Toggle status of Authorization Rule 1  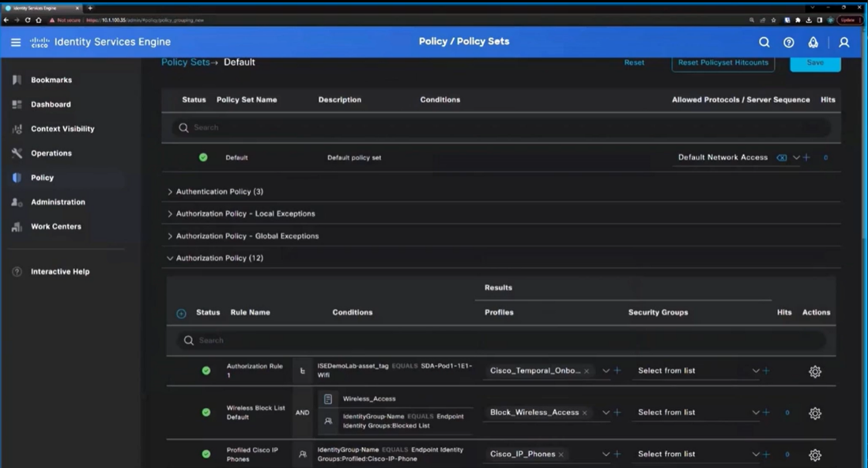pyautogui.click(x=206, y=371)
